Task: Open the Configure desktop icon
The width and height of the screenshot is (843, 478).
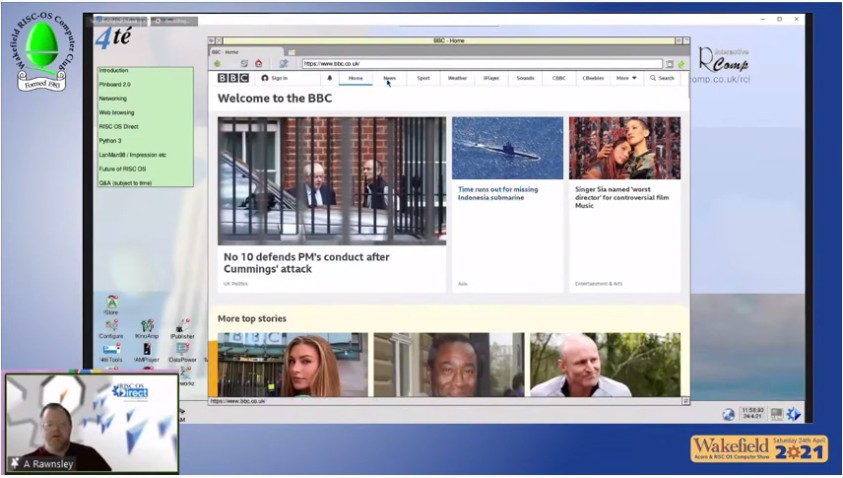Action: click(x=111, y=329)
